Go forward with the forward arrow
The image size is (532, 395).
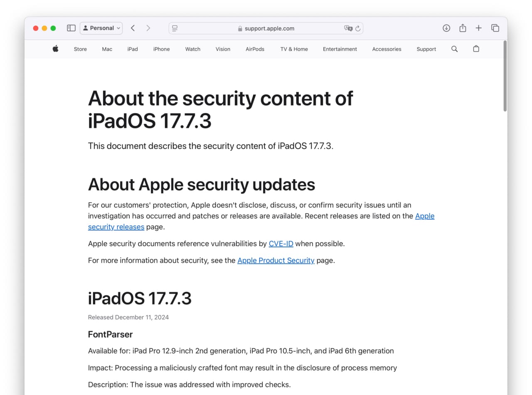[x=148, y=28]
